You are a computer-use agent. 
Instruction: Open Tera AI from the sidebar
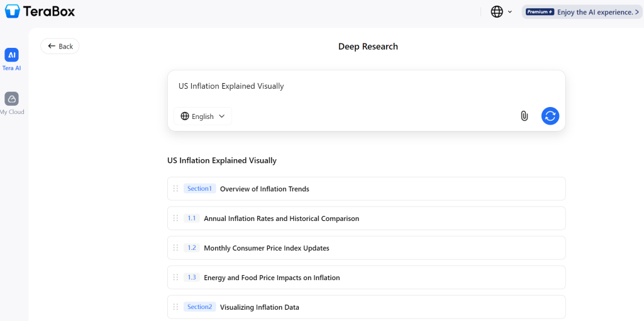tap(11, 60)
